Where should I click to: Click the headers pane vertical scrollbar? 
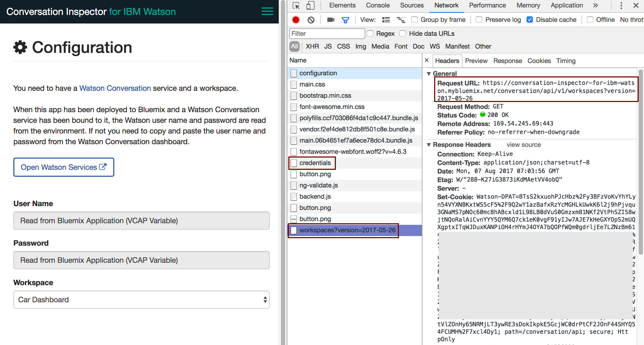(641, 162)
